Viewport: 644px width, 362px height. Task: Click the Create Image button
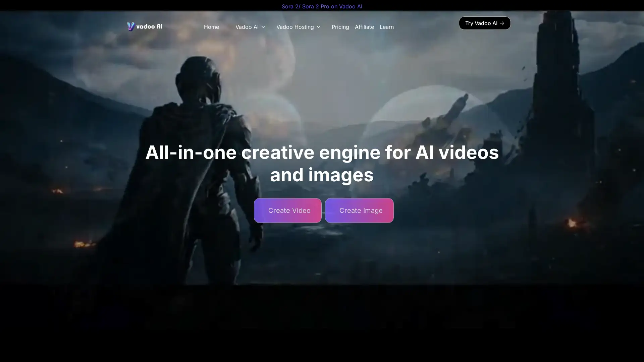pyautogui.click(x=359, y=210)
